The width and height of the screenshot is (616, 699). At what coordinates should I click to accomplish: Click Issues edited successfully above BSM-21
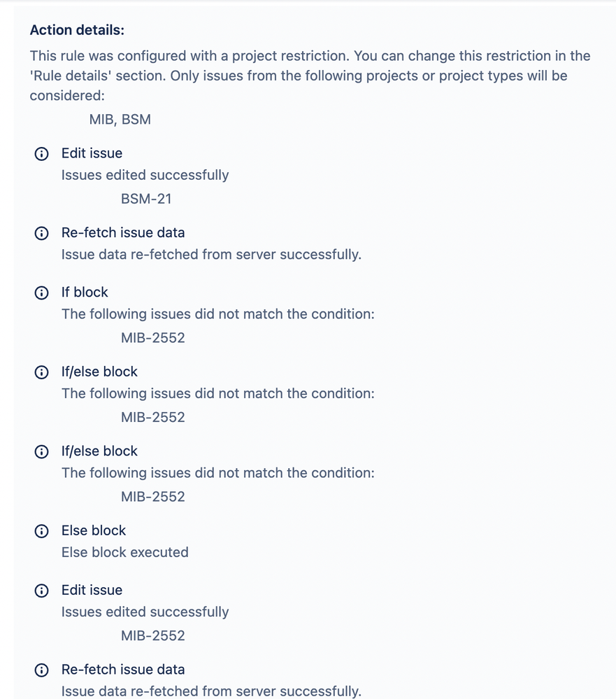145,175
